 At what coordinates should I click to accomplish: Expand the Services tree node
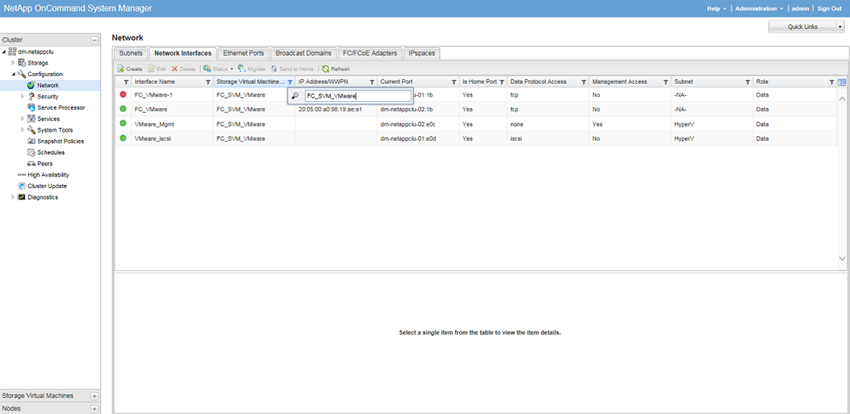[22, 119]
